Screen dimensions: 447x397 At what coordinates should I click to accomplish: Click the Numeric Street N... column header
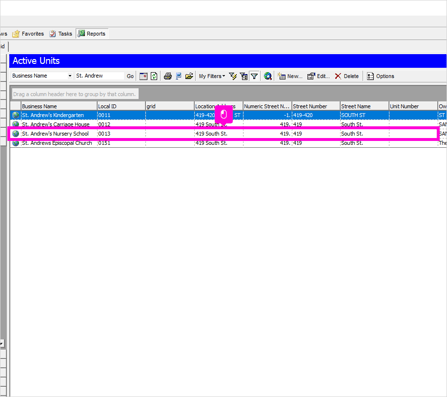pos(267,106)
